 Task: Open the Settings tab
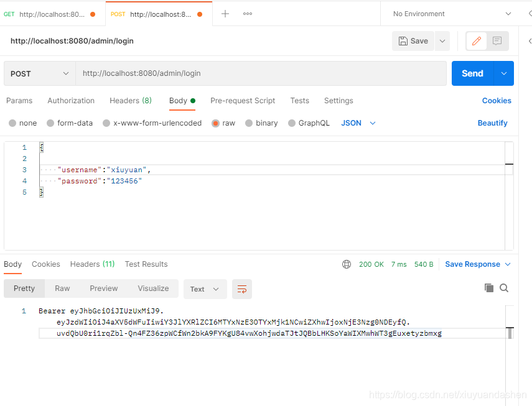[x=338, y=101]
